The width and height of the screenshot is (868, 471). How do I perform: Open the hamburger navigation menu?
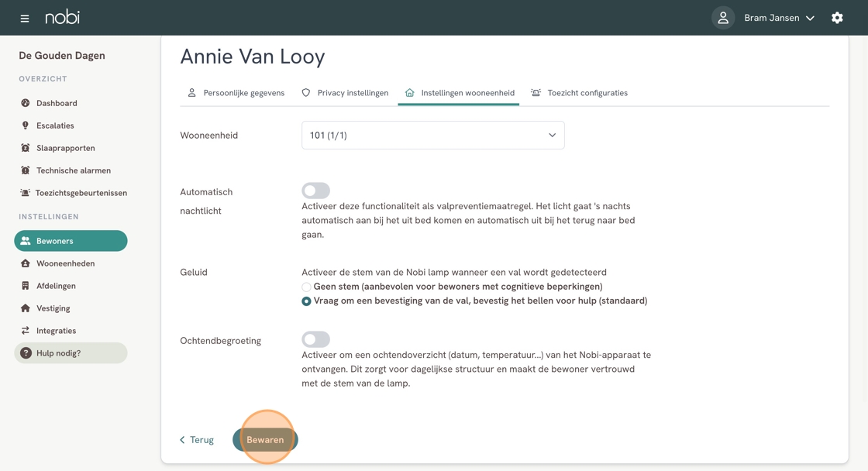click(24, 19)
